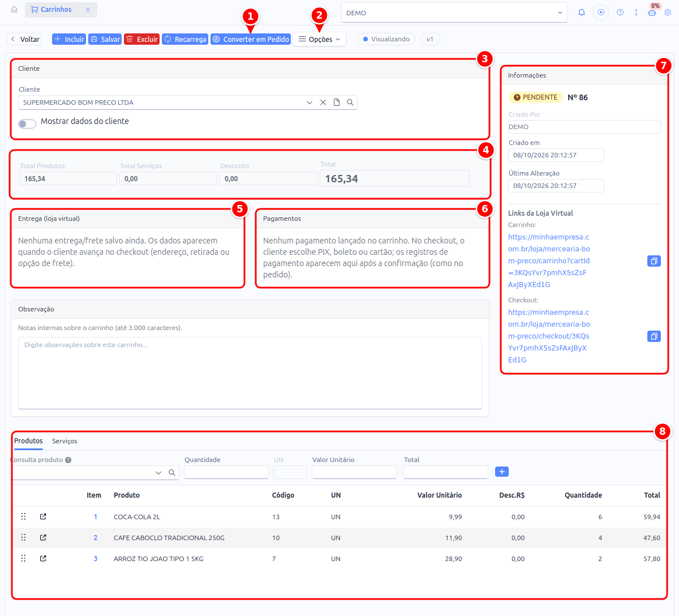Click the play tutorial icon in header

point(601,12)
